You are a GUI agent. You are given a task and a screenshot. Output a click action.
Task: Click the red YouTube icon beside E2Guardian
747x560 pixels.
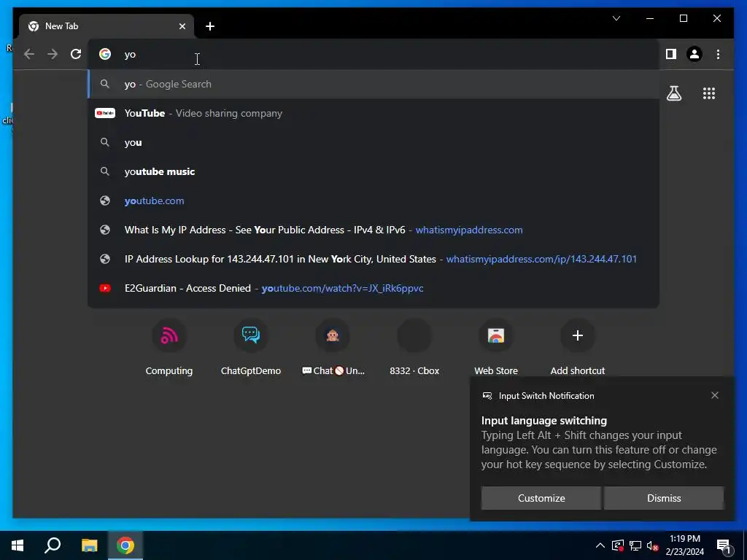[105, 288]
